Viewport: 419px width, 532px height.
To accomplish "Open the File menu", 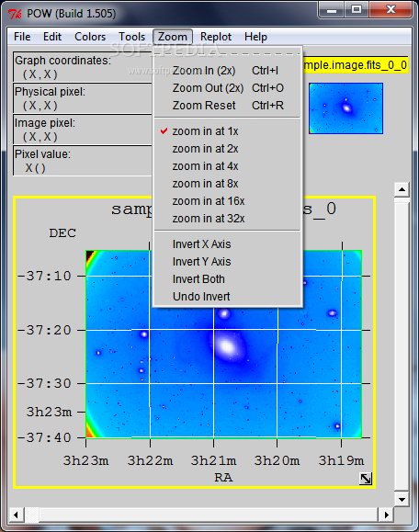I will 22,37.
